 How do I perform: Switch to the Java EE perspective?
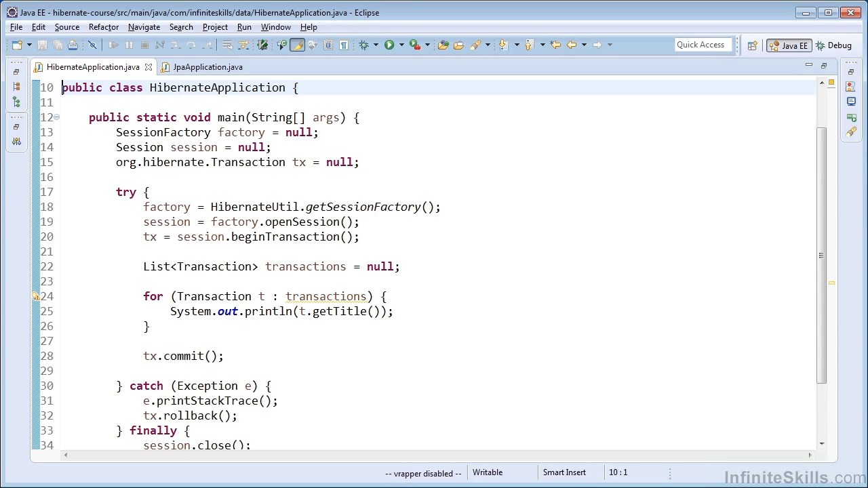(788, 45)
